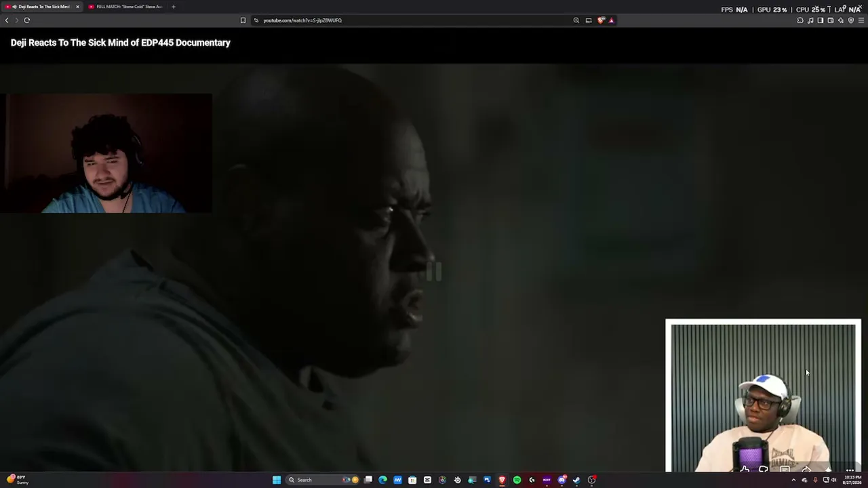Click the taskbar Search box
This screenshot has width=868, height=488.
323,480
